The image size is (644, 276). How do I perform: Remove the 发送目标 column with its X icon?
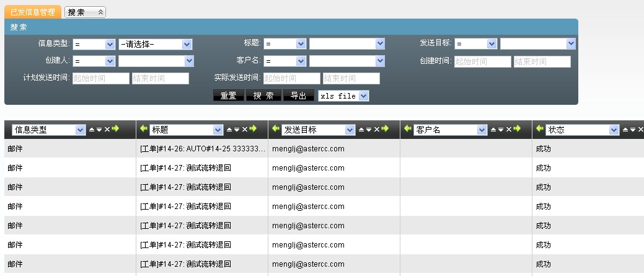376,129
